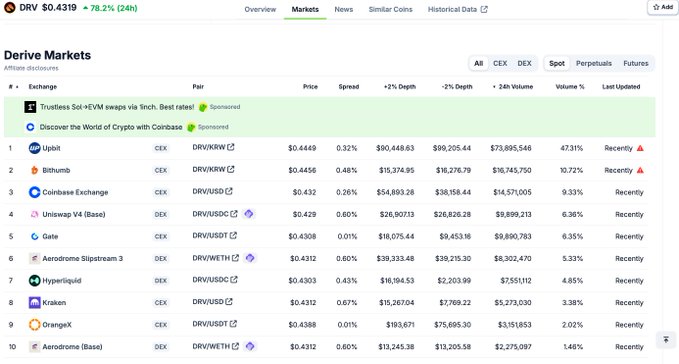679x364 pixels.
Task: Sort by Spread column header
Action: 349,87
